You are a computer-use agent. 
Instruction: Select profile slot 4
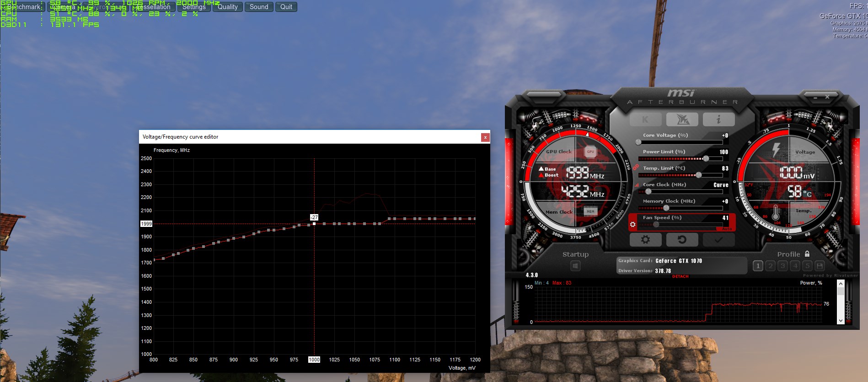click(795, 266)
